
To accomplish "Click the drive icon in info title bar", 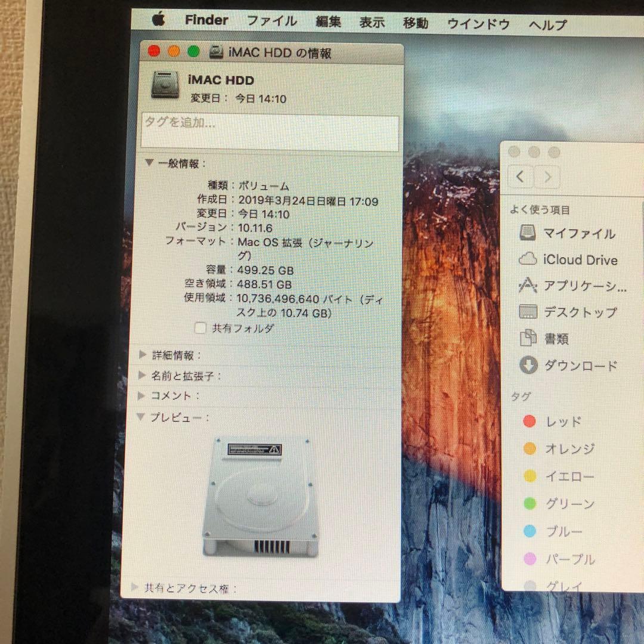I will click(216, 52).
